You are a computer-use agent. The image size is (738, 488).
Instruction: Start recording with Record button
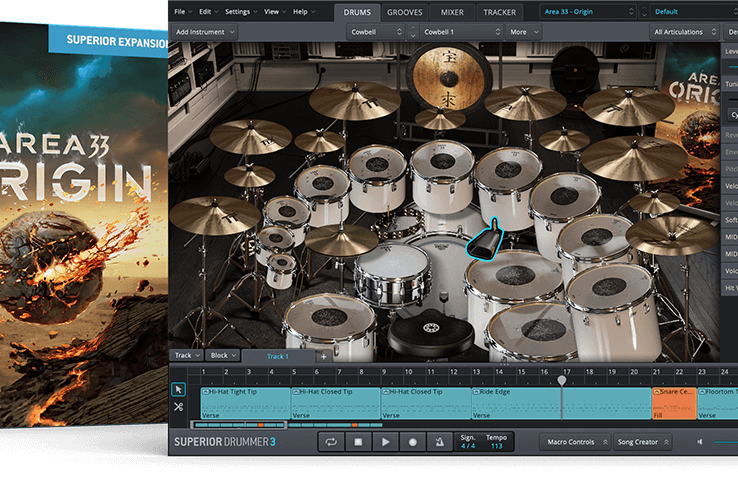tap(413, 442)
